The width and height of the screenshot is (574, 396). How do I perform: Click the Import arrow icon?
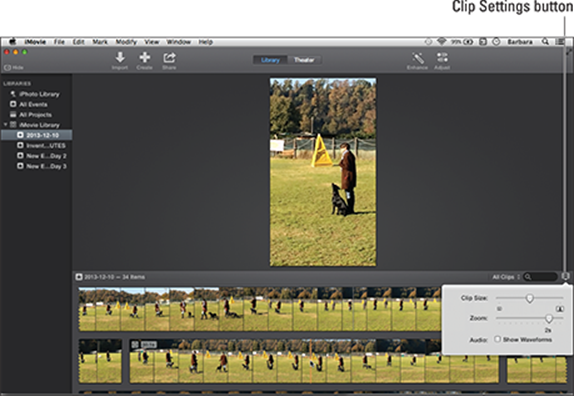[120, 57]
